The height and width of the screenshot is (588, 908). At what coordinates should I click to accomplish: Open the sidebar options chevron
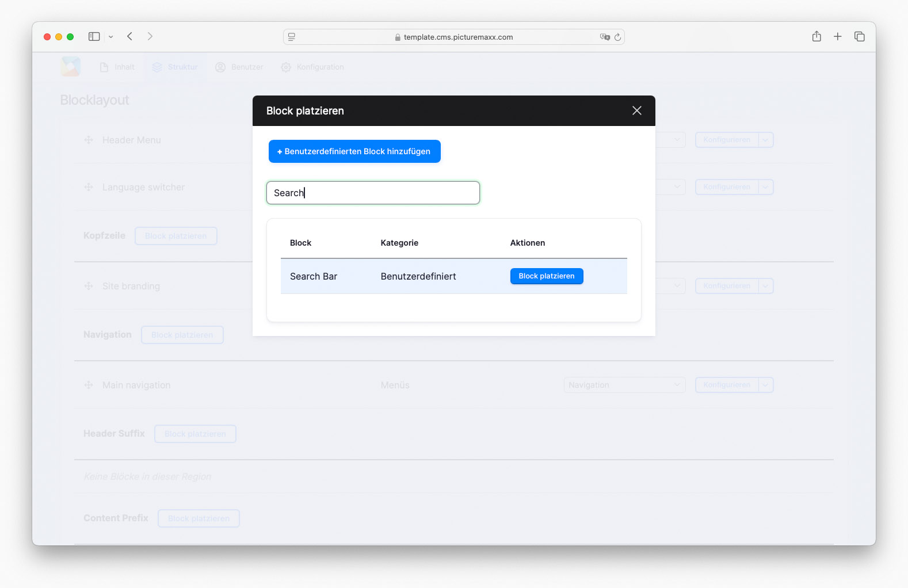coord(111,37)
